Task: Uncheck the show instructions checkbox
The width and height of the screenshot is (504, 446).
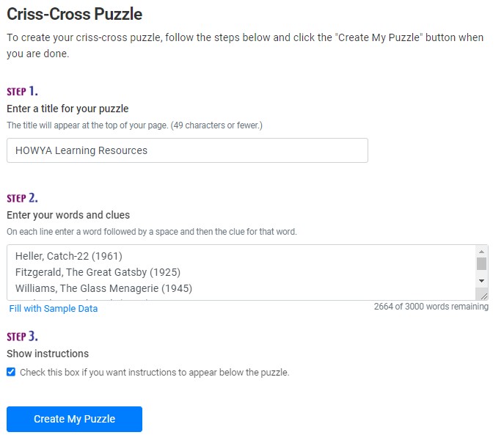Action: pyautogui.click(x=11, y=372)
